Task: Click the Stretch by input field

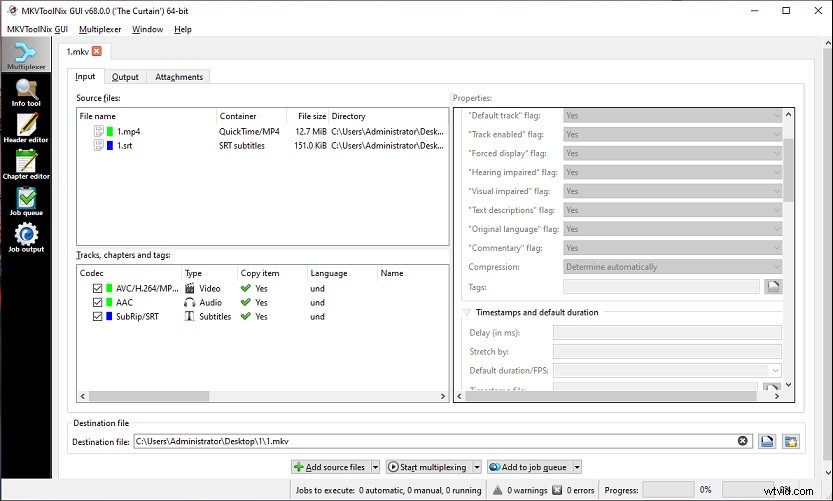Action: tap(667, 351)
